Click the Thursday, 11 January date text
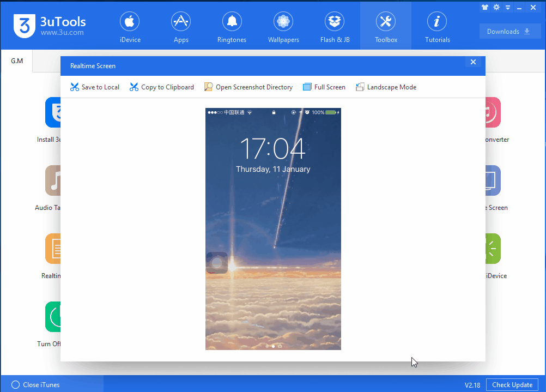This screenshot has width=546, height=392. click(x=273, y=170)
